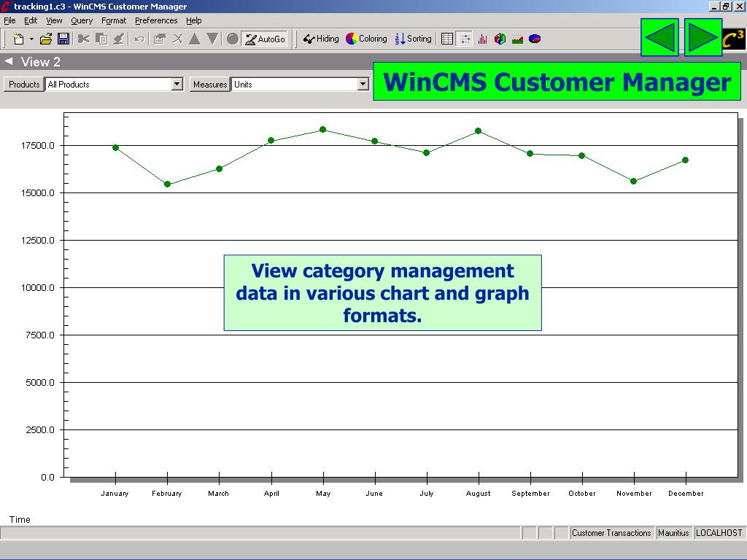This screenshot has width=747, height=560.
Task: Open the View menu
Action: click(x=54, y=20)
